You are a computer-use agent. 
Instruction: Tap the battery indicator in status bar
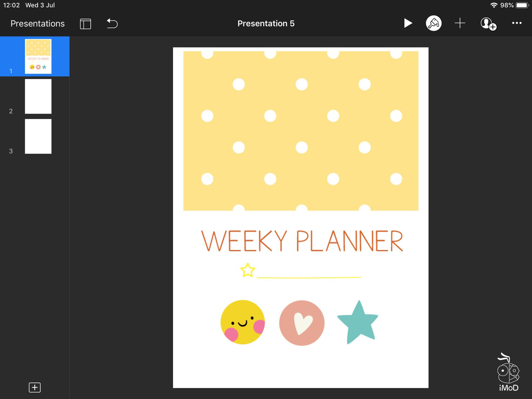[x=522, y=5]
